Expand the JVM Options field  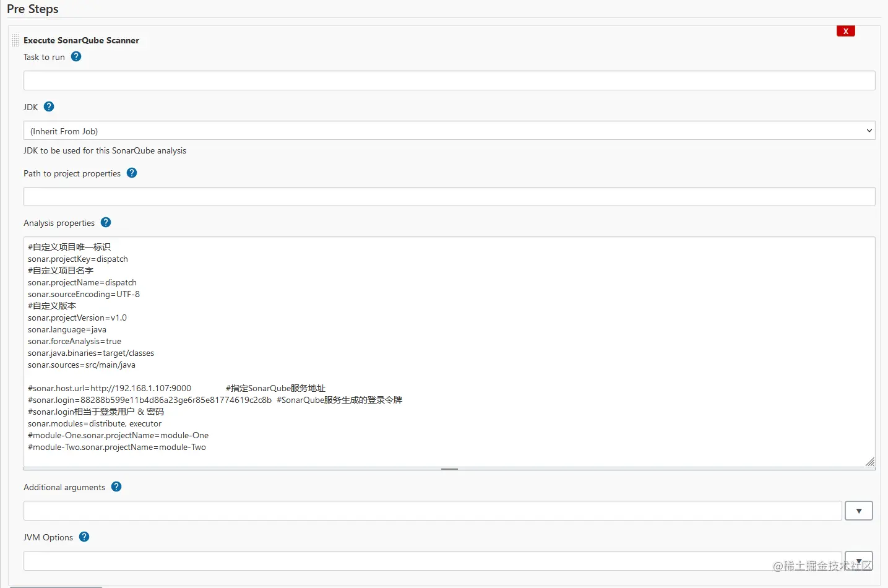[859, 561]
